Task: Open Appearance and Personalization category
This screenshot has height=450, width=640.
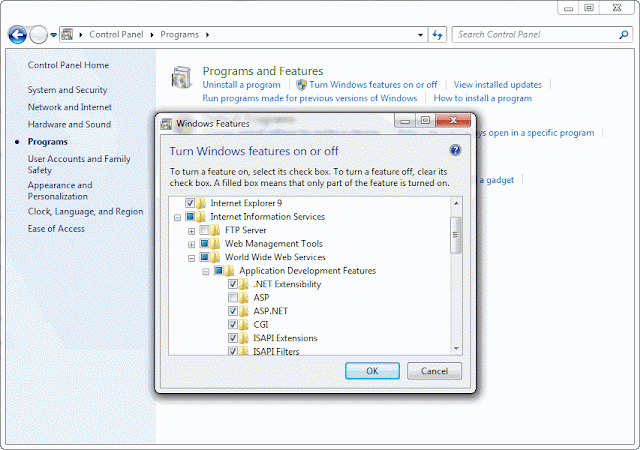Action: 60,191
